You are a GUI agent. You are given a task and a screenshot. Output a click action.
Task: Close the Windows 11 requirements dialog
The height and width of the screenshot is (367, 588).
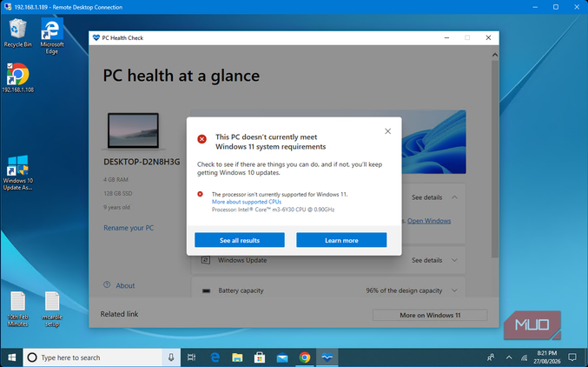387,131
